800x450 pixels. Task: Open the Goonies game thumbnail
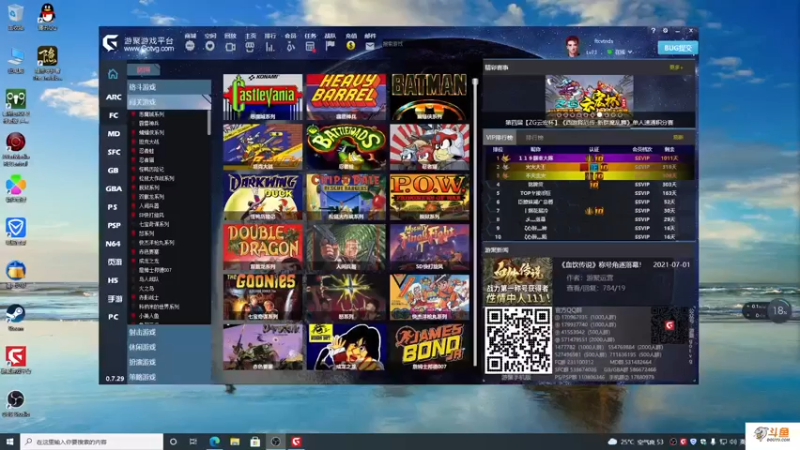pos(263,297)
